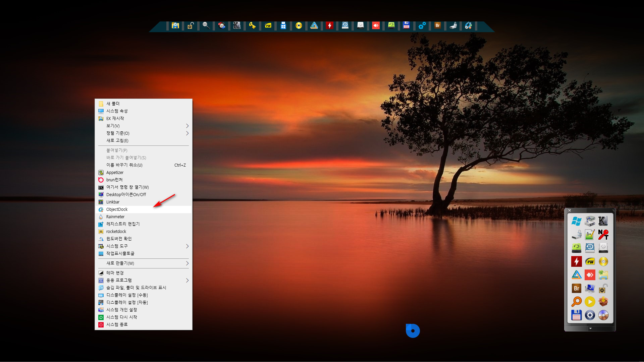Open 디스플레이 설정 [자동]

(x=144, y=302)
